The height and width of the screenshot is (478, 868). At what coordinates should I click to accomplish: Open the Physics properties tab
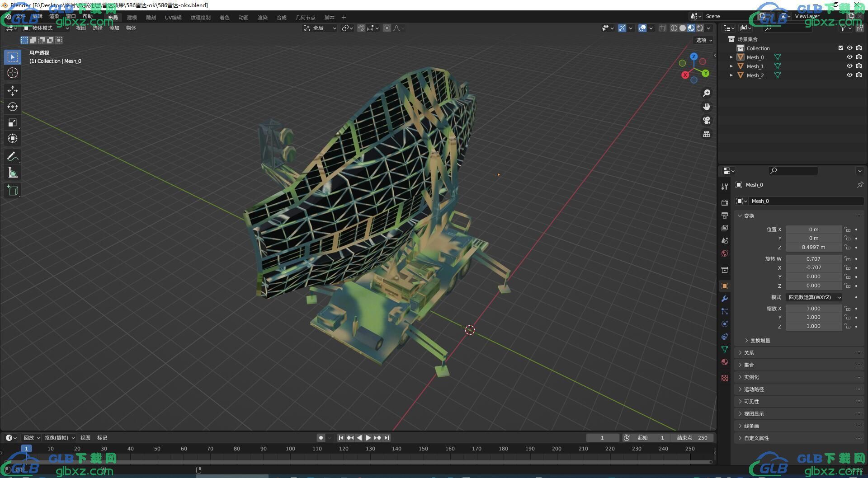725,324
